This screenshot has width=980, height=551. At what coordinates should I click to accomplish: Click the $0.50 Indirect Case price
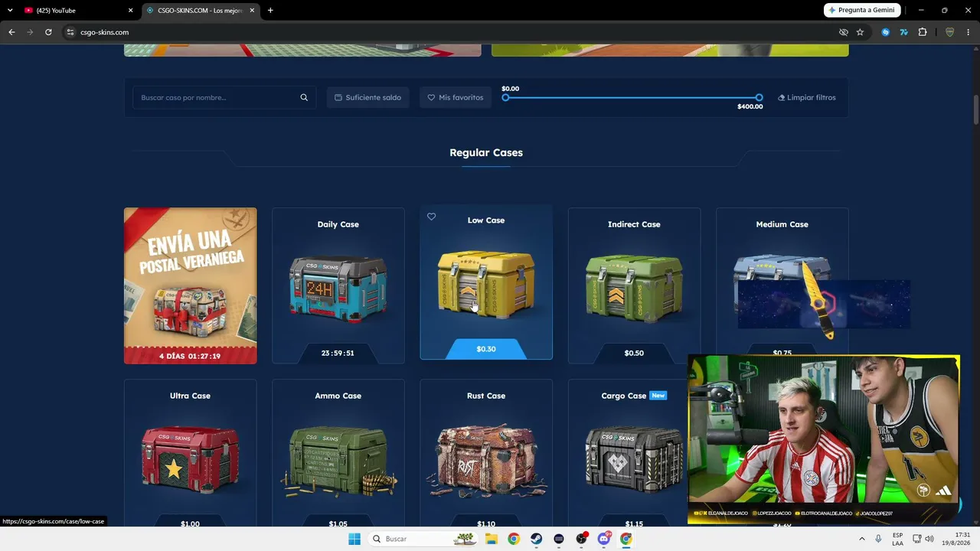634,354
